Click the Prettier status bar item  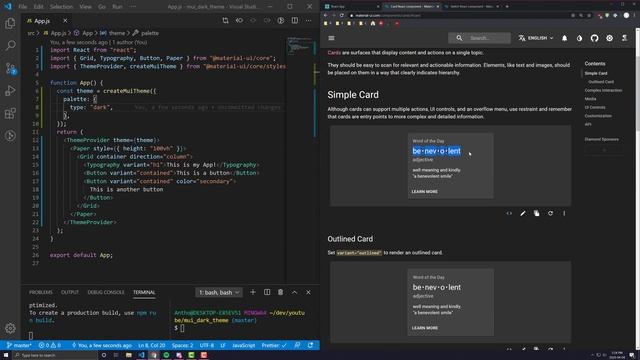tap(274, 345)
